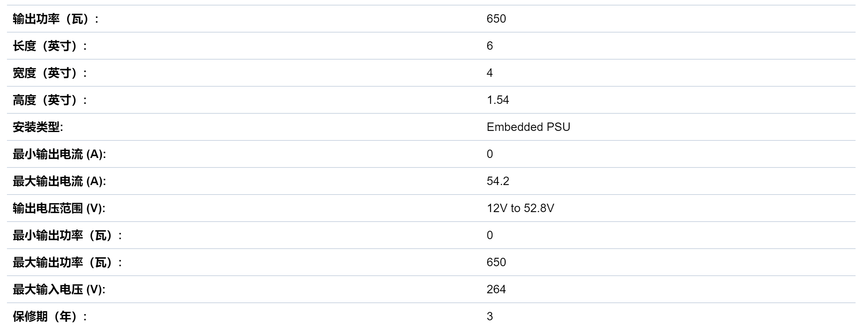
Task: Select the 264 input voltage value
Action: pos(496,289)
